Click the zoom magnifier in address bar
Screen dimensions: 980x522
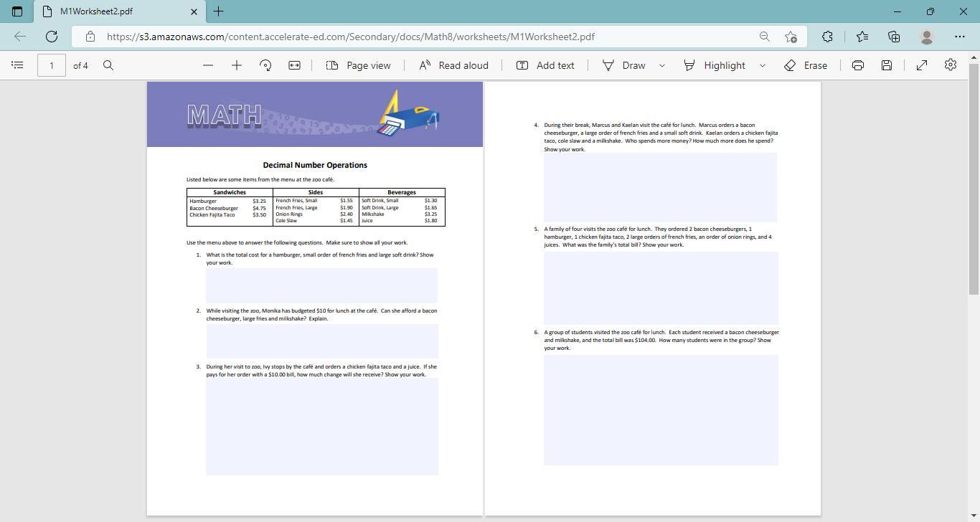(x=765, y=37)
